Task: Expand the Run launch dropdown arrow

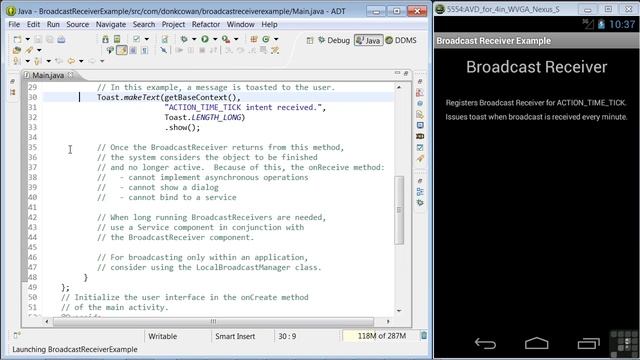Action: point(215,39)
